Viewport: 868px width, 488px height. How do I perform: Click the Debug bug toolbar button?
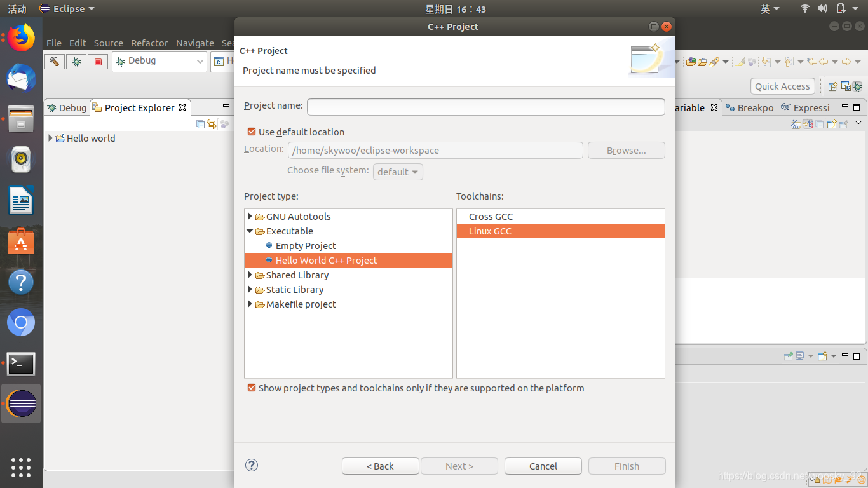pyautogui.click(x=76, y=62)
